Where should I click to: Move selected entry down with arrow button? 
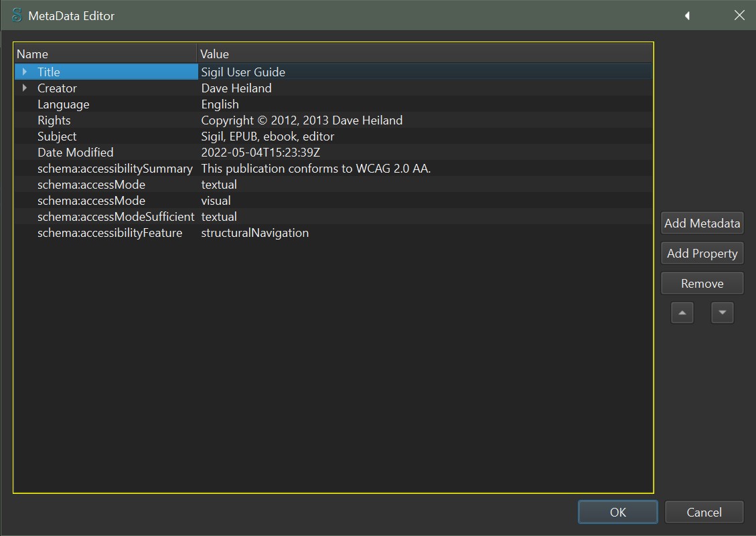point(723,312)
